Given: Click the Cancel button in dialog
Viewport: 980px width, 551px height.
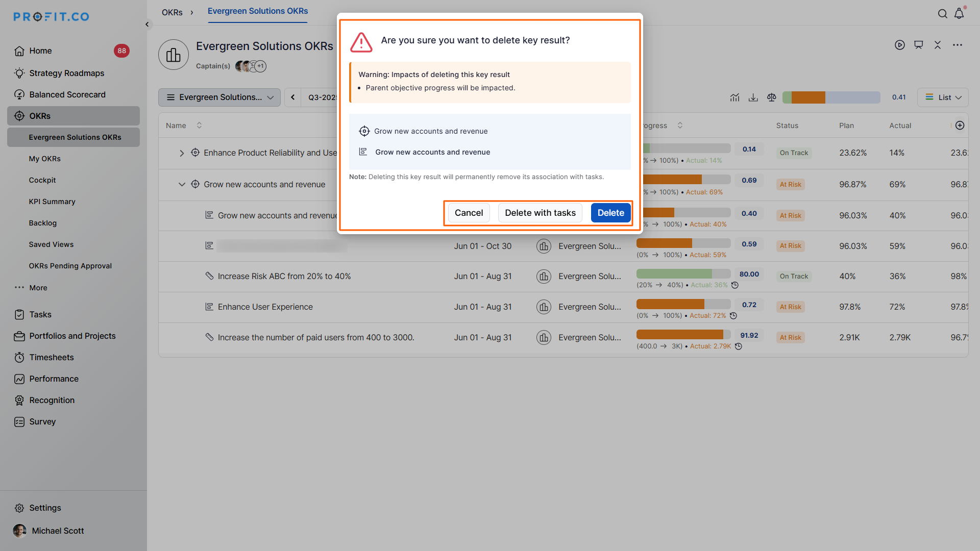Looking at the screenshot, I should [x=469, y=213].
